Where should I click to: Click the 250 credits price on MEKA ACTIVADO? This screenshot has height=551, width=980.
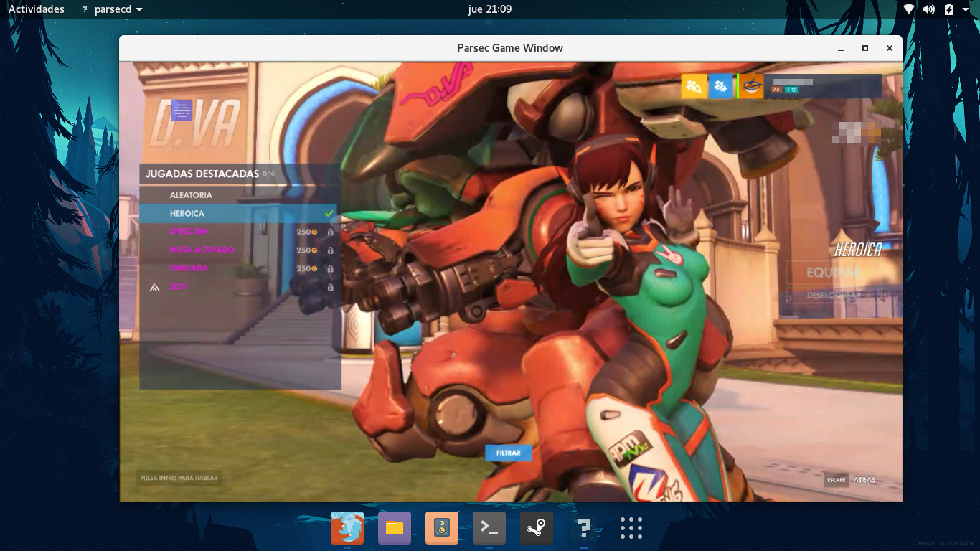click(x=307, y=250)
